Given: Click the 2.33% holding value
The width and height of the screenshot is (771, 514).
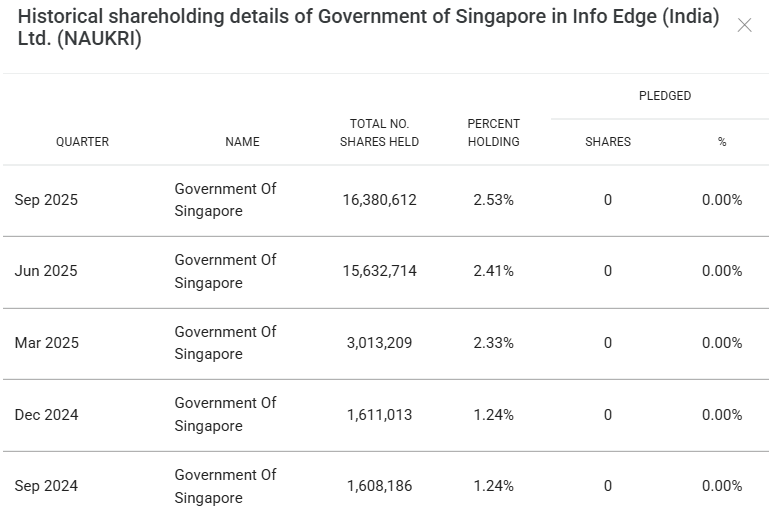Looking at the screenshot, I should [493, 343].
